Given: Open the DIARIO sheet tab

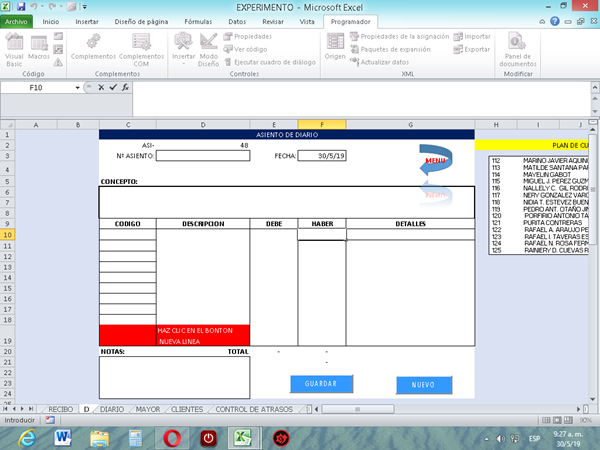Looking at the screenshot, I should (x=112, y=409).
